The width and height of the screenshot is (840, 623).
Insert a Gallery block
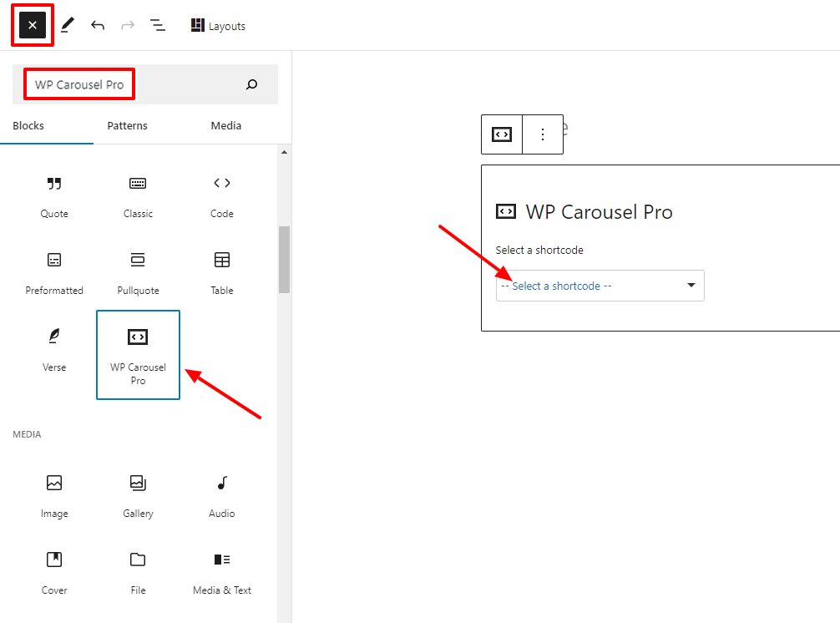[x=138, y=495]
